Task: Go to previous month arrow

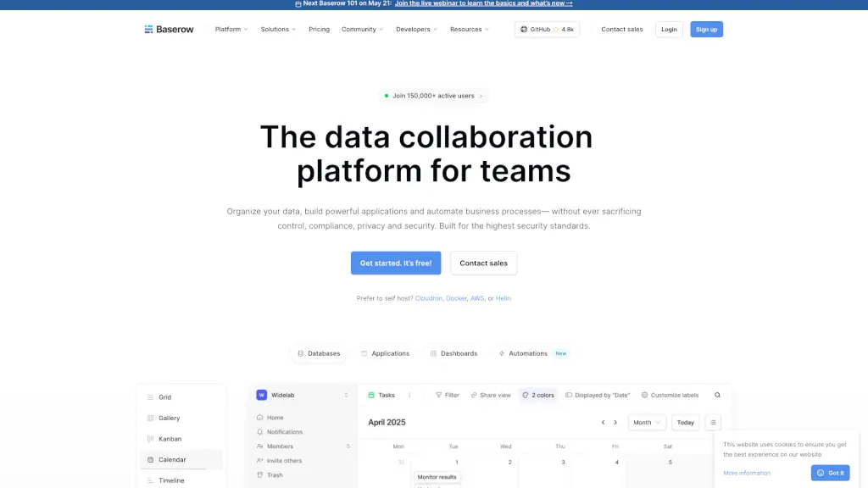Action: [603, 423]
